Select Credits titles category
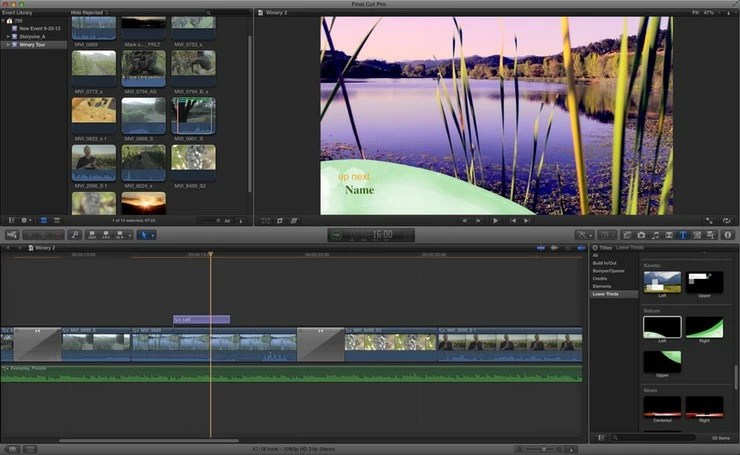 [x=599, y=278]
